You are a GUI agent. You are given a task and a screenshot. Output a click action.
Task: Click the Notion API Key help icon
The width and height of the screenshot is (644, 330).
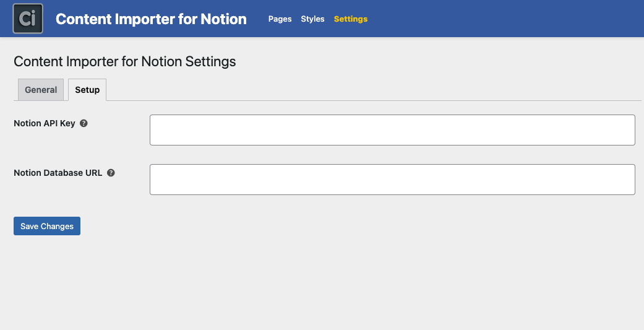84,123
